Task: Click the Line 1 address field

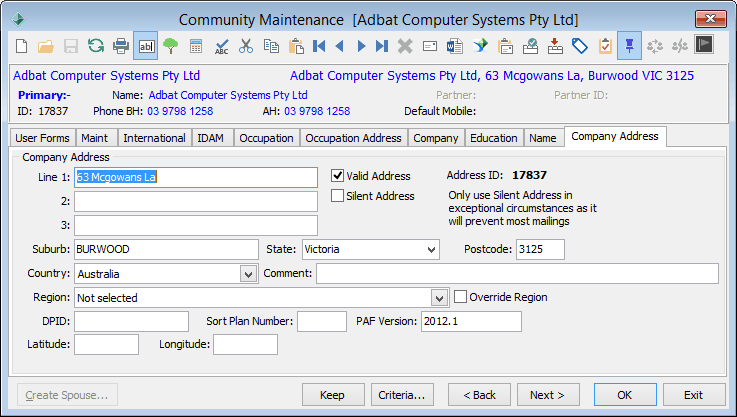Action: tap(196, 177)
